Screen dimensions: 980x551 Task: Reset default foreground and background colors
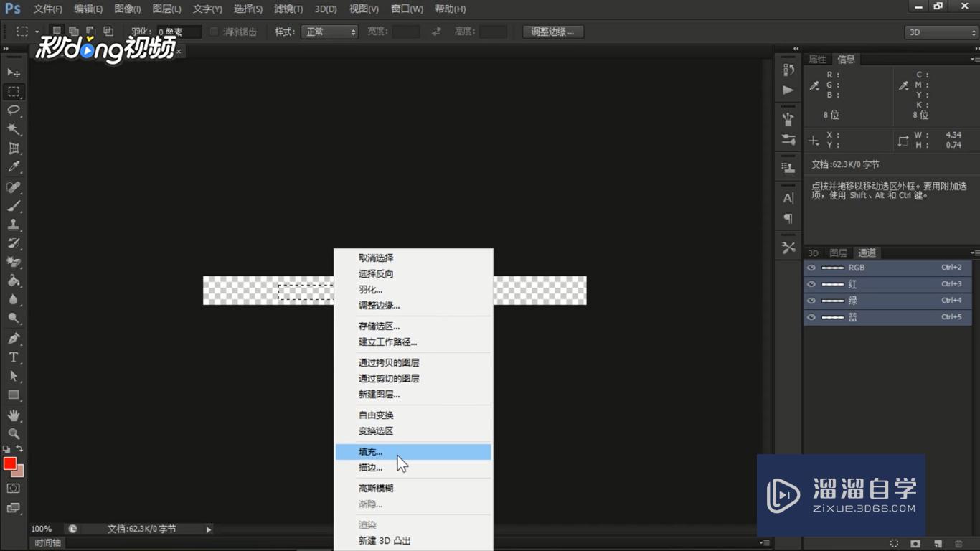click(6, 449)
